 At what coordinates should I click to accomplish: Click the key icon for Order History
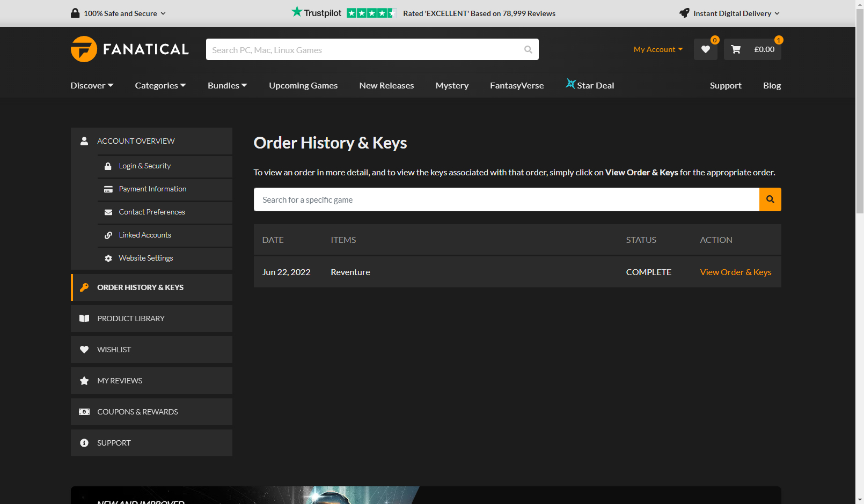[84, 287]
